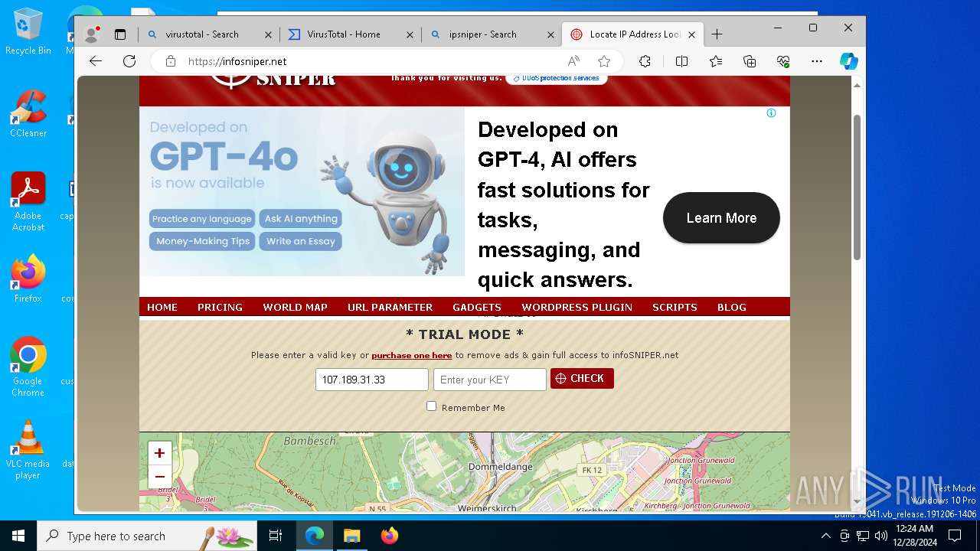
Task: Open Browser essentials heart icon
Action: pos(783,61)
